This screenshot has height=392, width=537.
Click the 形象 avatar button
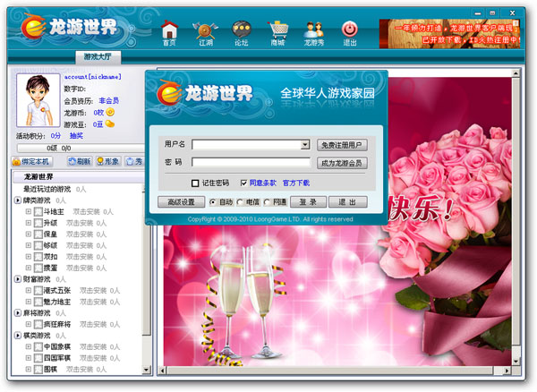pos(108,161)
